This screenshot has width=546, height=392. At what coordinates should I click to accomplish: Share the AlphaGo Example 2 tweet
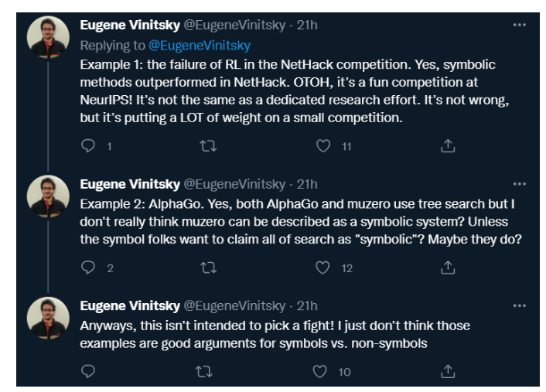coord(448,268)
